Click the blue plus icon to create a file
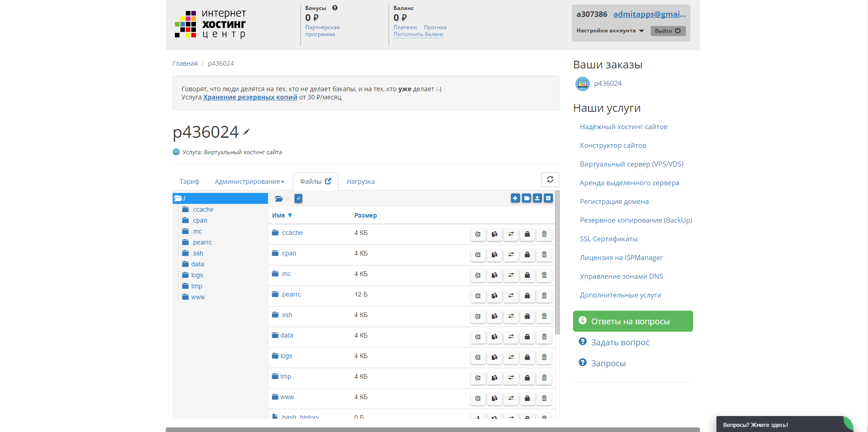Image resolution: width=868 pixels, height=432 pixels. (x=515, y=198)
